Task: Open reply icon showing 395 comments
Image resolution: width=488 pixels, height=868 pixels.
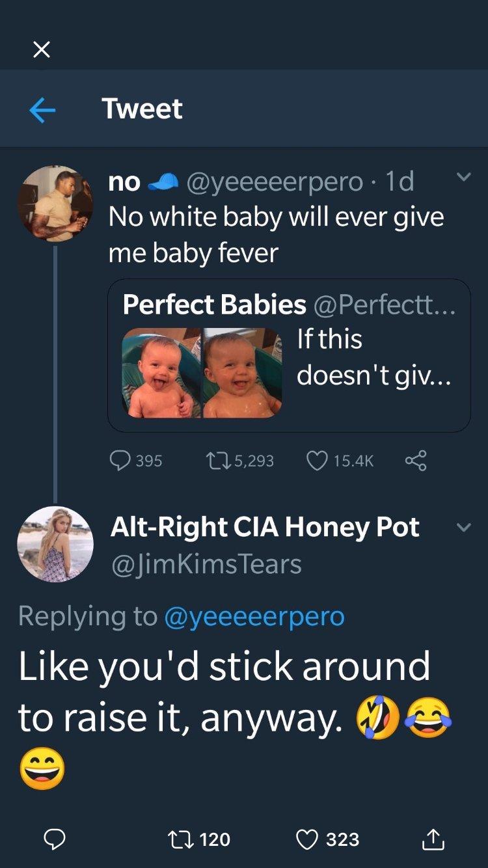Action: click(x=121, y=461)
